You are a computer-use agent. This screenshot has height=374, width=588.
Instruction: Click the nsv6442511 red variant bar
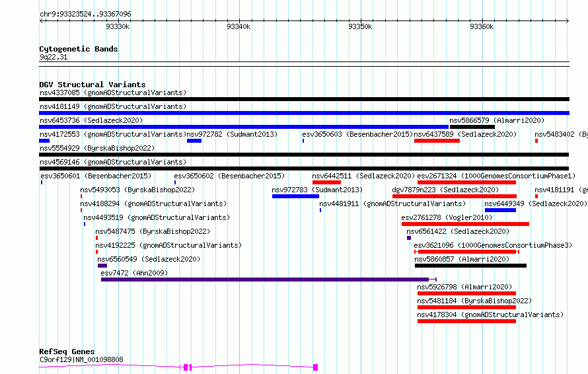click(x=326, y=182)
